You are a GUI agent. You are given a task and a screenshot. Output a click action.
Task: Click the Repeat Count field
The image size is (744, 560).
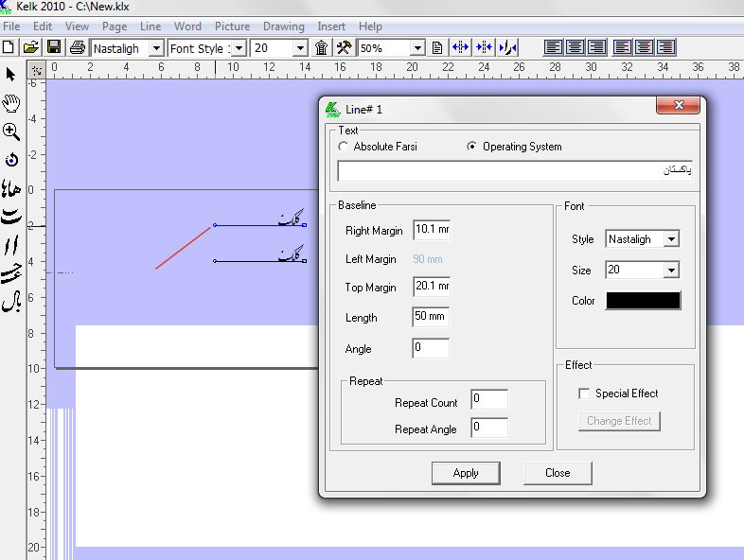(x=489, y=399)
